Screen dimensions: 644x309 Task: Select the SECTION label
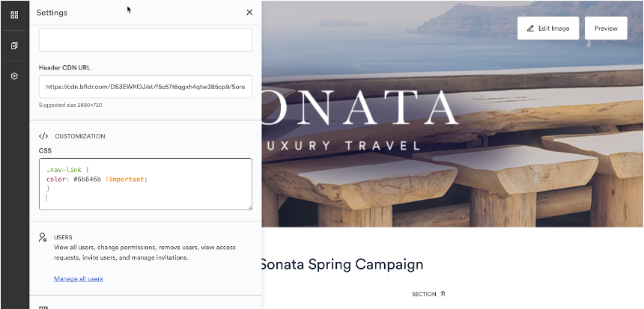(425, 294)
